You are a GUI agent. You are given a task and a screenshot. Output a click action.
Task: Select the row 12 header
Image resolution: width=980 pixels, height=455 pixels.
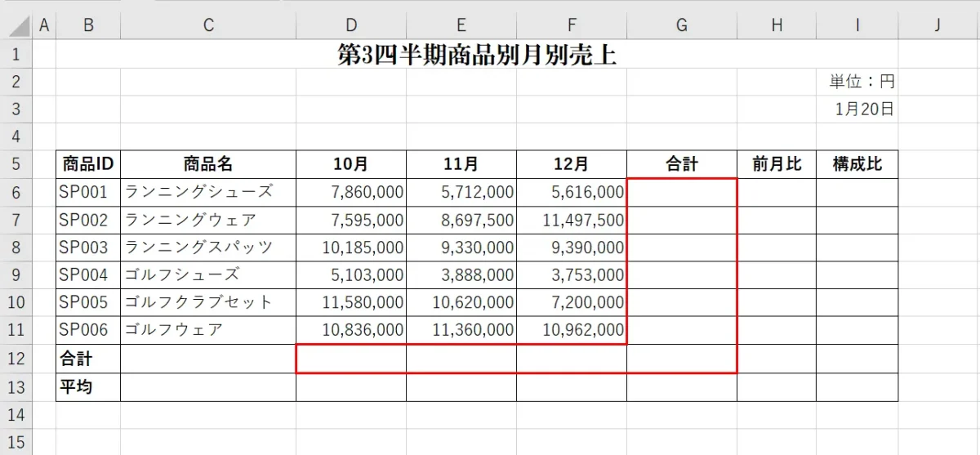pyautogui.click(x=16, y=359)
